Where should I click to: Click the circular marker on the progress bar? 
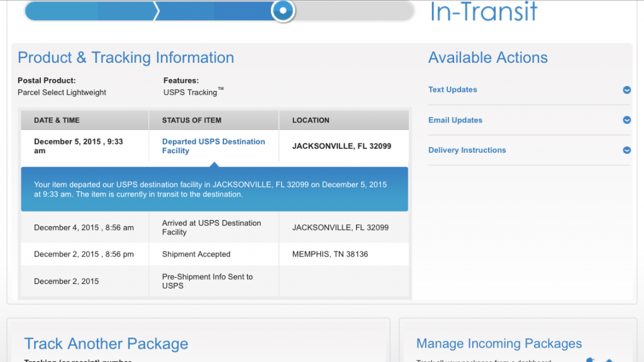(284, 11)
